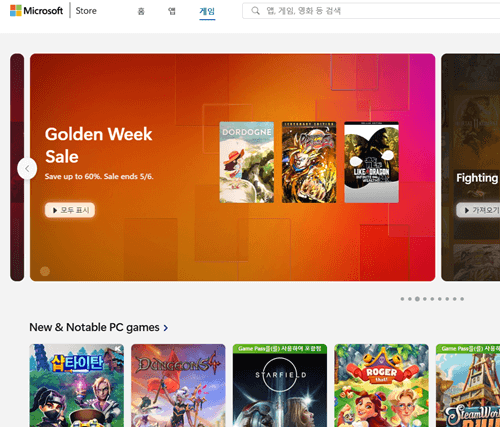This screenshot has width=500, height=427.
Task: Select the enlarged active carousel dot
Action: pos(417,299)
